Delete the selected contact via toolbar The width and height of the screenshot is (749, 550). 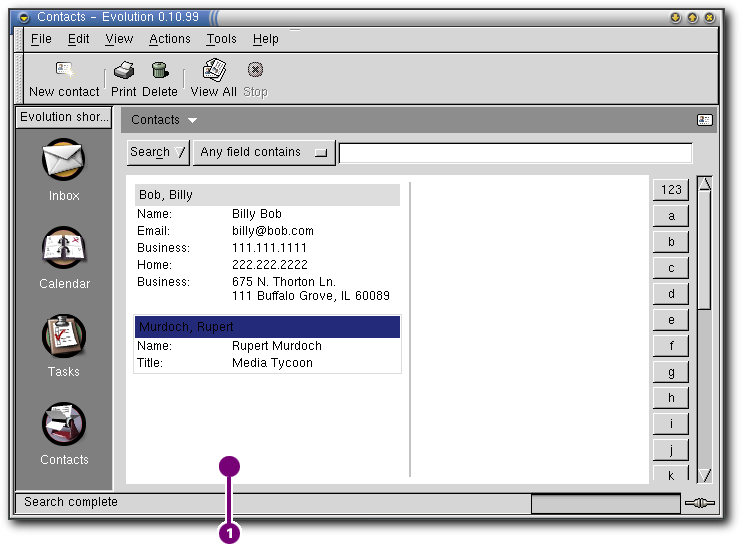point(159,71)
